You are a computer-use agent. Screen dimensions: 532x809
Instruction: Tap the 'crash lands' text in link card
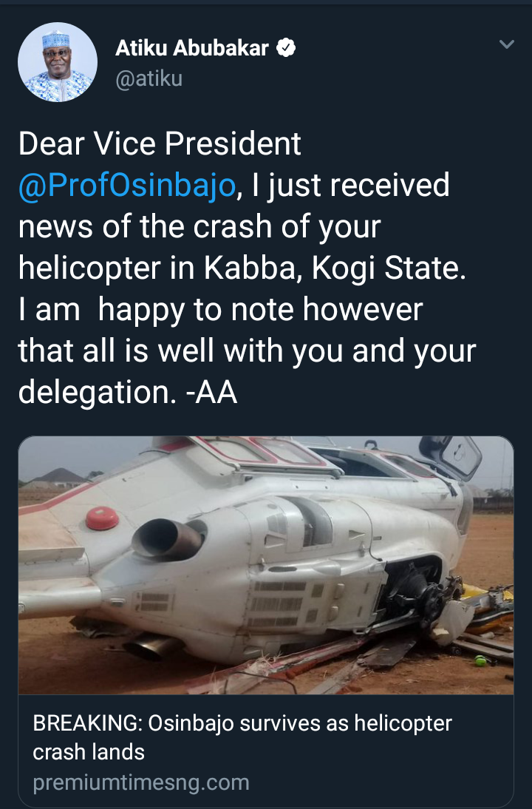[89, 752]
